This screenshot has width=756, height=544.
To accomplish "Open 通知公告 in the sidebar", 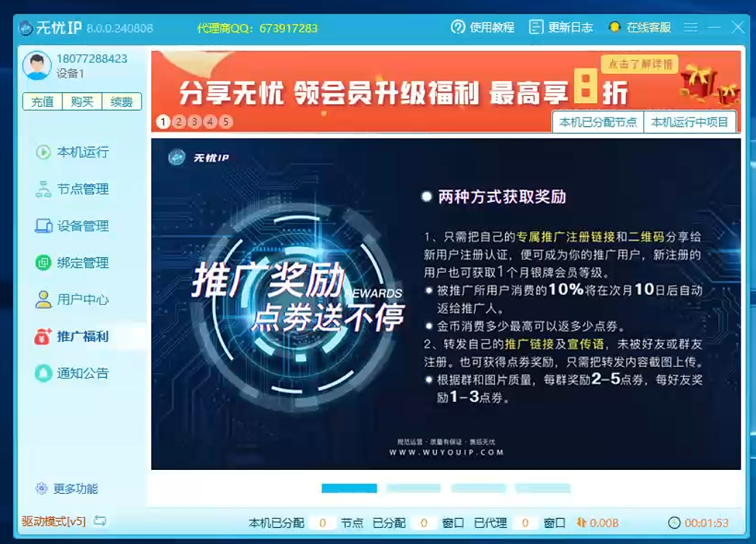I will pos(72,373).
